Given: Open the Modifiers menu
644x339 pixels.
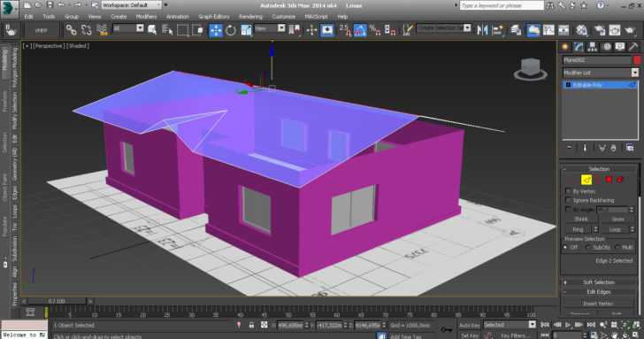Looking at the screenshot, I should pos(146,17).
